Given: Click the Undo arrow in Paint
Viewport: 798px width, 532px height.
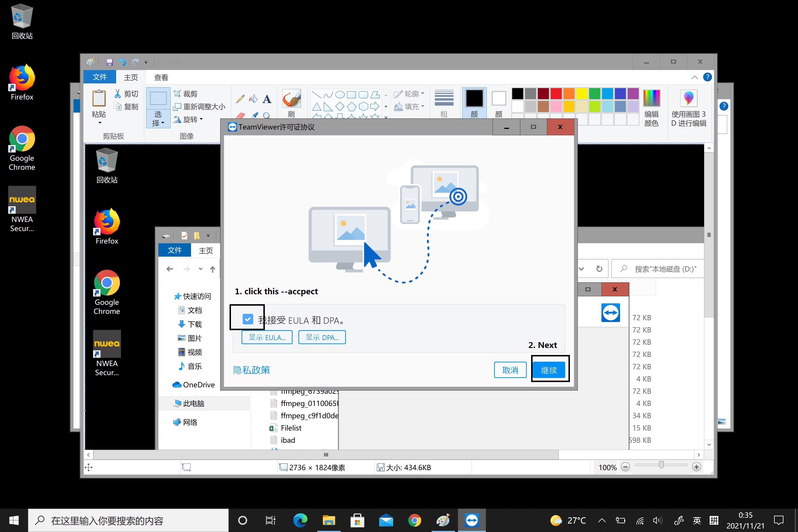Looking at the screenshot, I should tap(122, 62).
